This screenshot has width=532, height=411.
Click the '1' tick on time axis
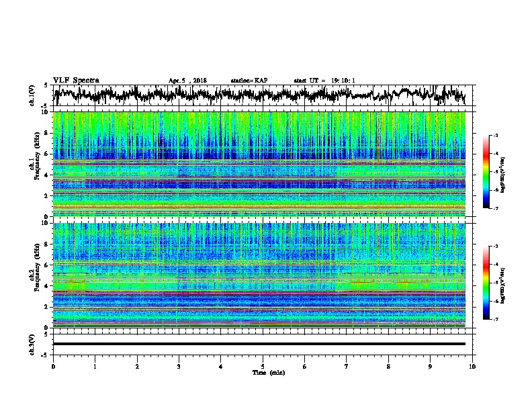95,367
